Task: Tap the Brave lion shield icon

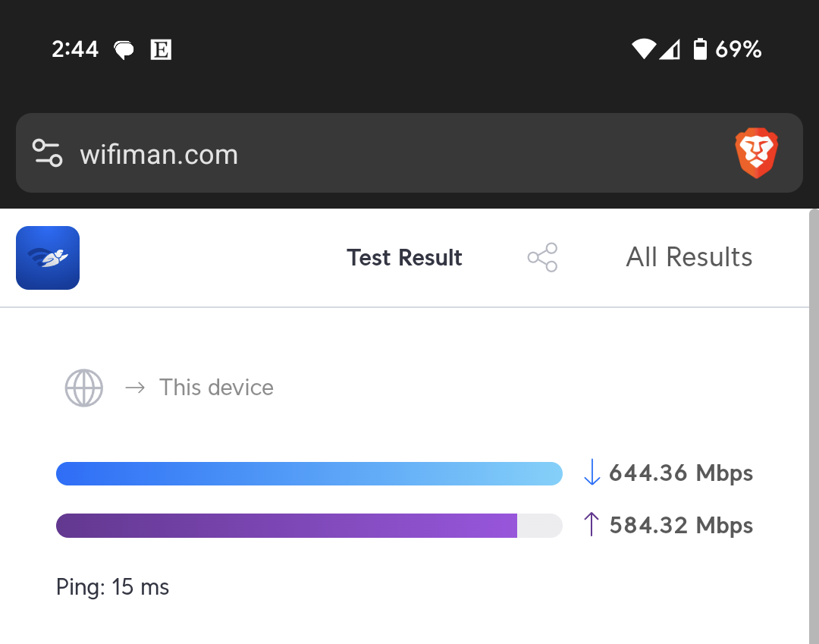Action: point(756,153)
